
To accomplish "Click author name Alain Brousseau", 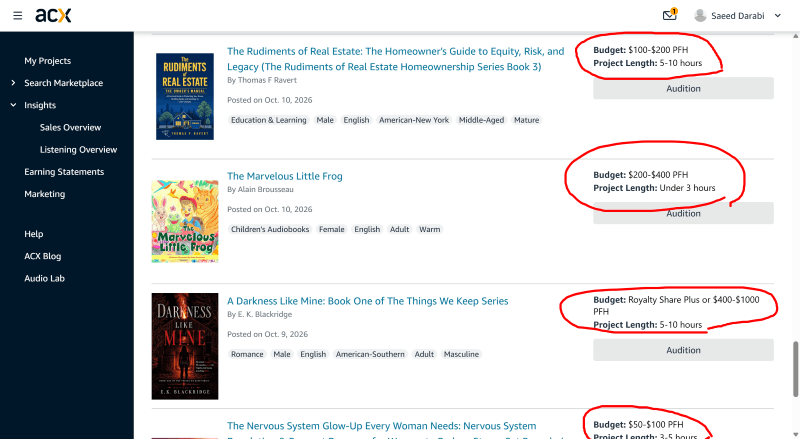I will point(265,189).
